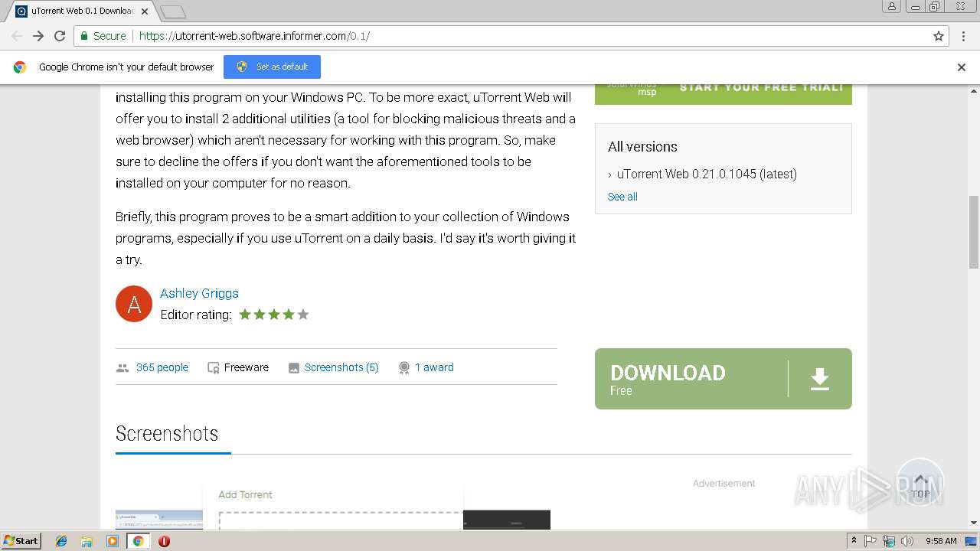Open uTorrent Web 0.21.0.1045 (latest) version
The image size is (980, 551).
(707, 174)
